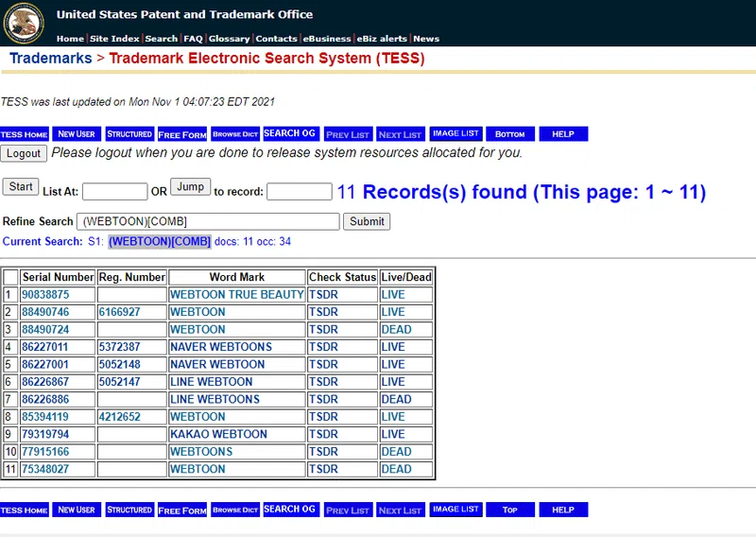Click LIVE status for LINE WEBTOON
The width and height of the screenshot is (756, 537).
[x=393, y=382]
